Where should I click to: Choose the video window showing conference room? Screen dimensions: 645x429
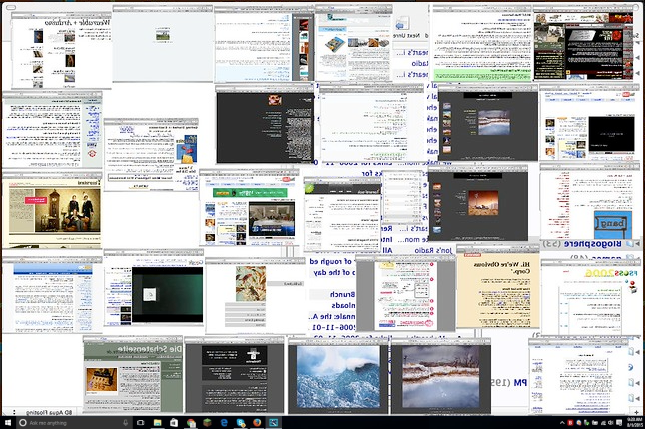(250, 207)
